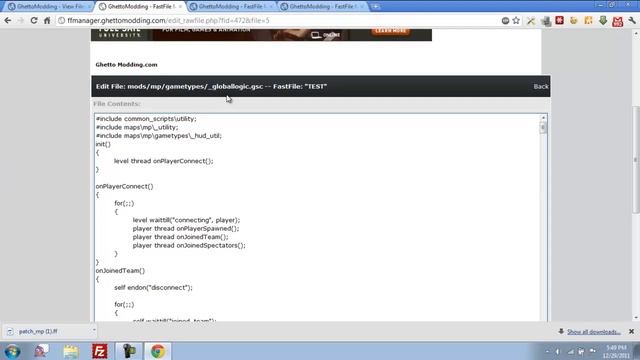The image size is (640, 360).
Task: Click the page vertical scrollbar thumb
Action: 636,159
